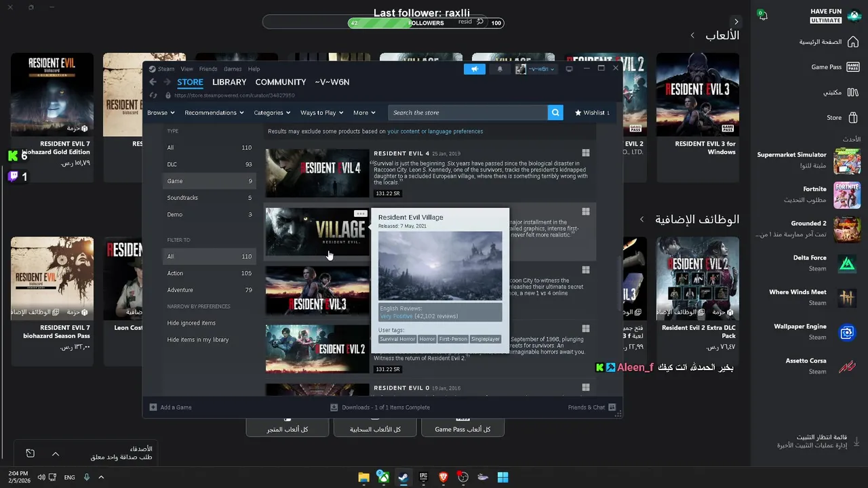Click the Xbox app taskbar icon

(x=383, y=477)
